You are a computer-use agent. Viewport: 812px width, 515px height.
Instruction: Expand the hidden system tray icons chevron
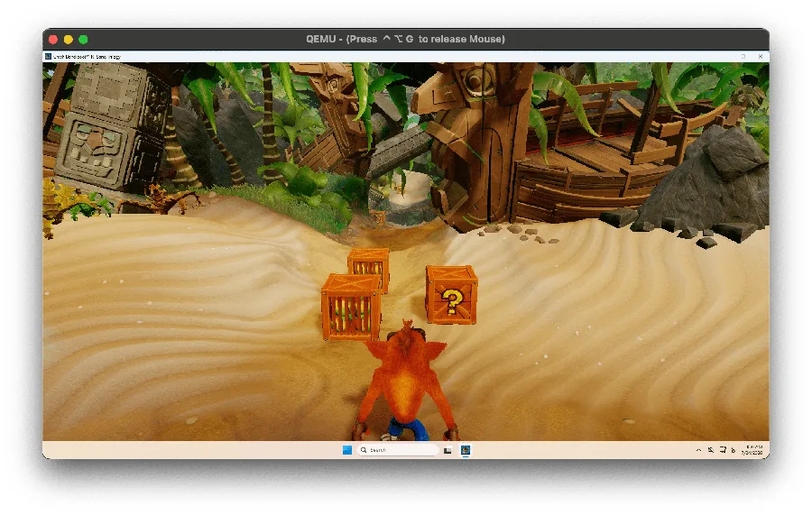tap(698, 450)
